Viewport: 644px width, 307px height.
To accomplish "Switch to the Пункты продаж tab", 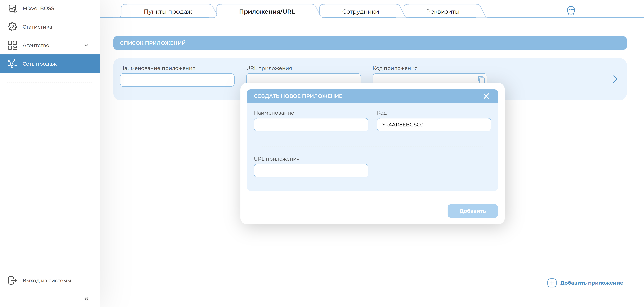I will (x=168, y=11).
